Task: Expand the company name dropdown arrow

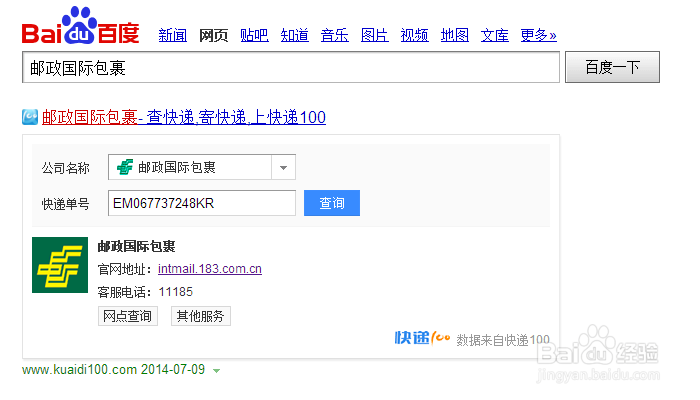Action: (283, 168)
